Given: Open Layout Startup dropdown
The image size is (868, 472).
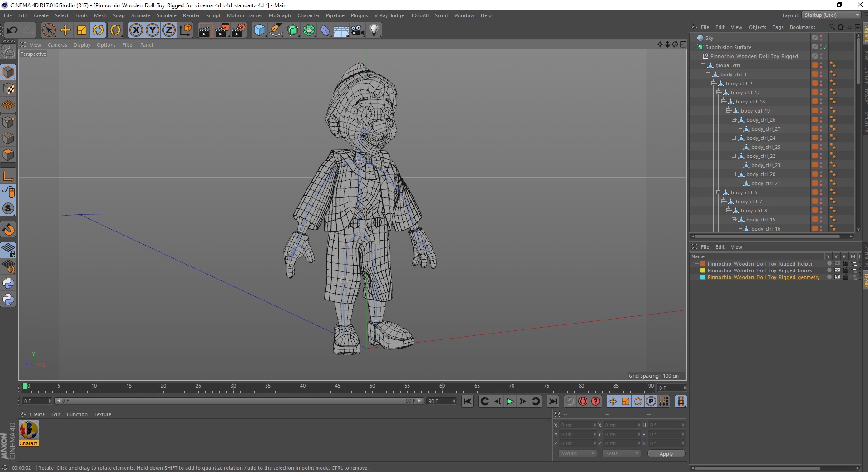Looking at the screenshot, I should (x=831, y=15).
